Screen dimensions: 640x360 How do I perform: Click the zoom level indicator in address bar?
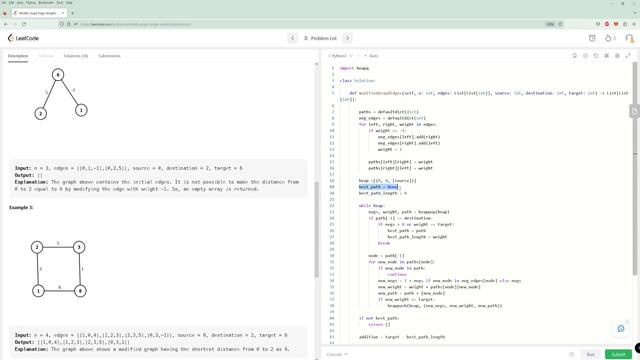click(x=550, y=24)
